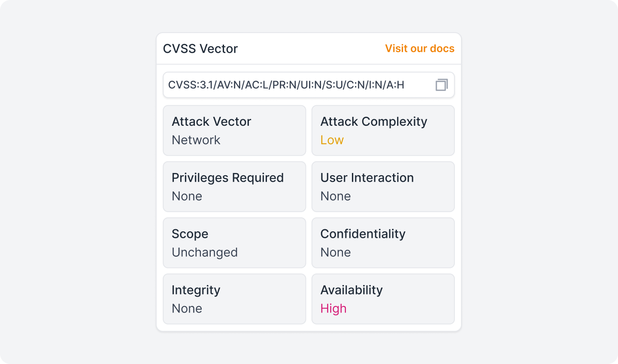Click None under Confidentiality

[336, 252]
